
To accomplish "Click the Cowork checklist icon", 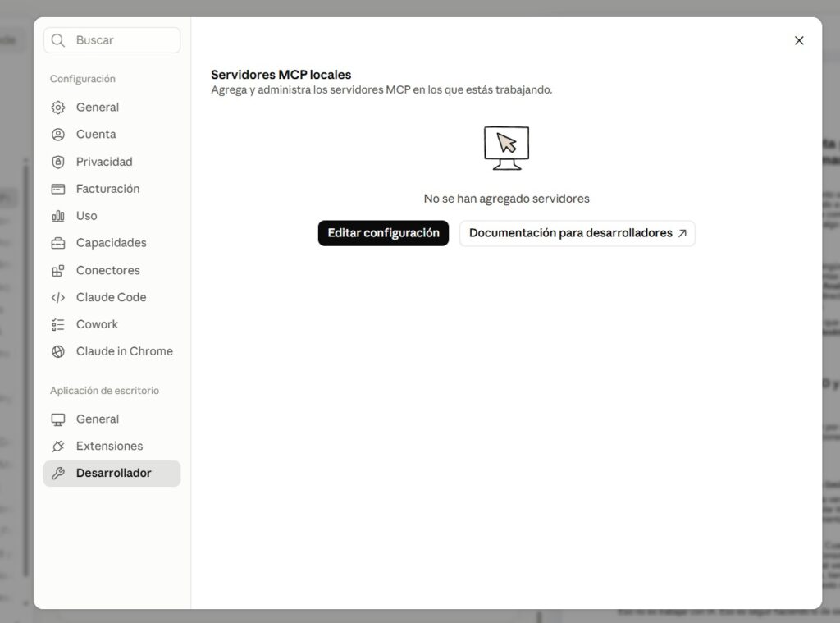I will [x=58, y=324].
